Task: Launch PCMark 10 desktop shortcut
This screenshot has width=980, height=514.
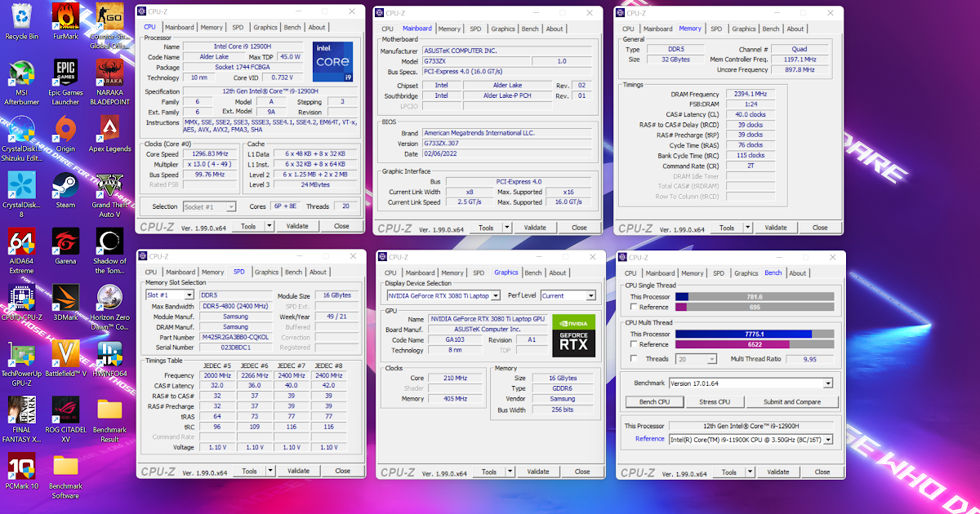Action: [x=21, y=471]
